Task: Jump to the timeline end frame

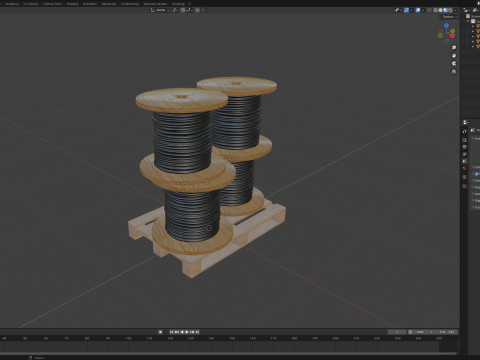Action: (197, 332)
